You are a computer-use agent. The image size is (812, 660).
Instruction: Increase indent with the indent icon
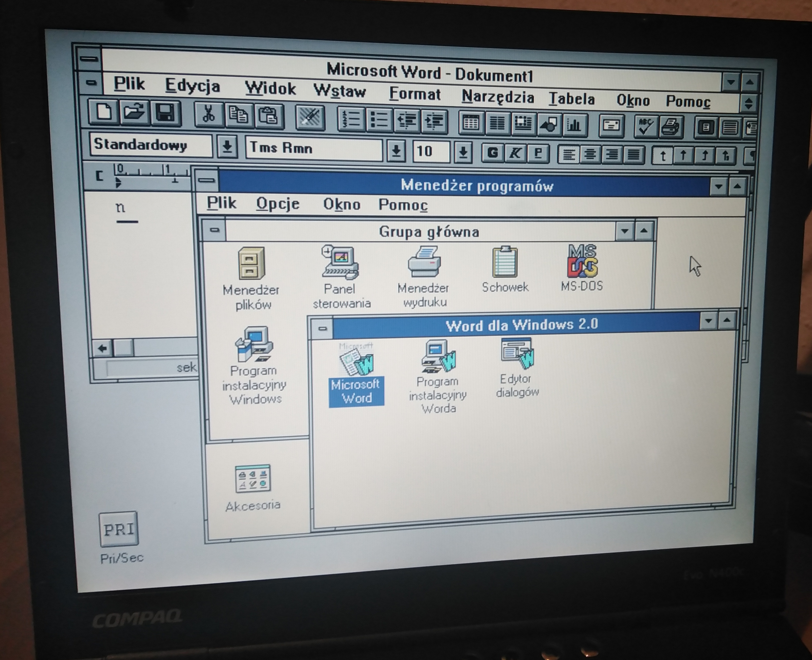click(x=434, y=122)
